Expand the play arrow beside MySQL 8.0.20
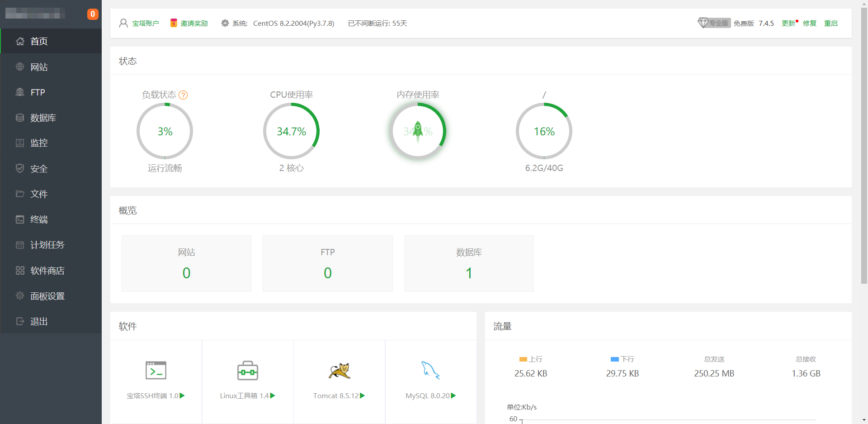This screenshot has height=424, width=868. [453, 396]
